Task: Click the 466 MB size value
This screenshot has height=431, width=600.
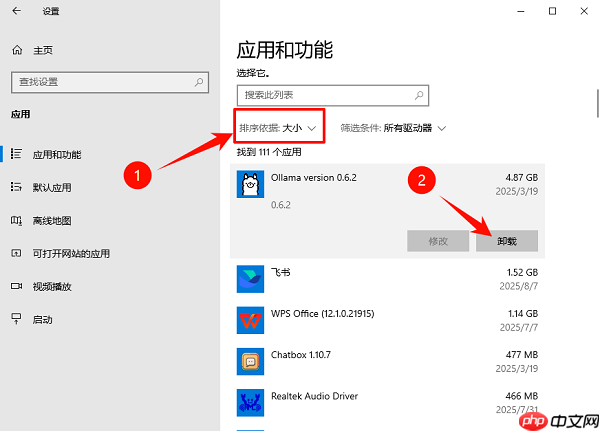Action: (x=522, y=396)
